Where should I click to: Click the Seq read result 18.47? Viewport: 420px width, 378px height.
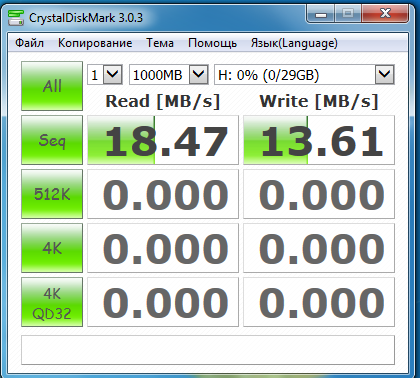pyautogui.click(x=163, y=140)
